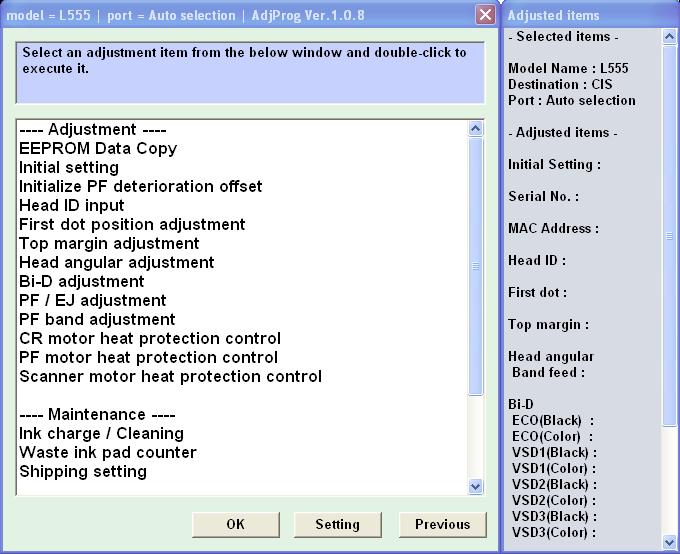
Task: Click adjustment list scroll up arrow
Action: pos(476,128)
